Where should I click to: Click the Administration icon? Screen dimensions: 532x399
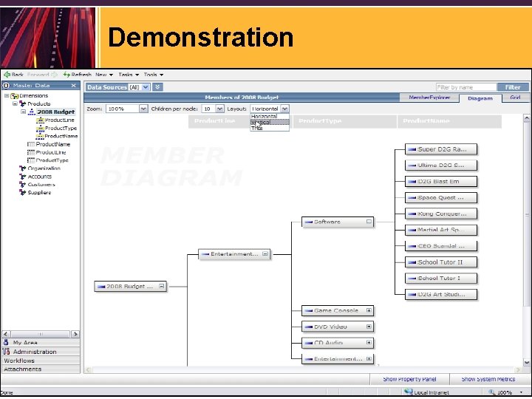[6, 352]
